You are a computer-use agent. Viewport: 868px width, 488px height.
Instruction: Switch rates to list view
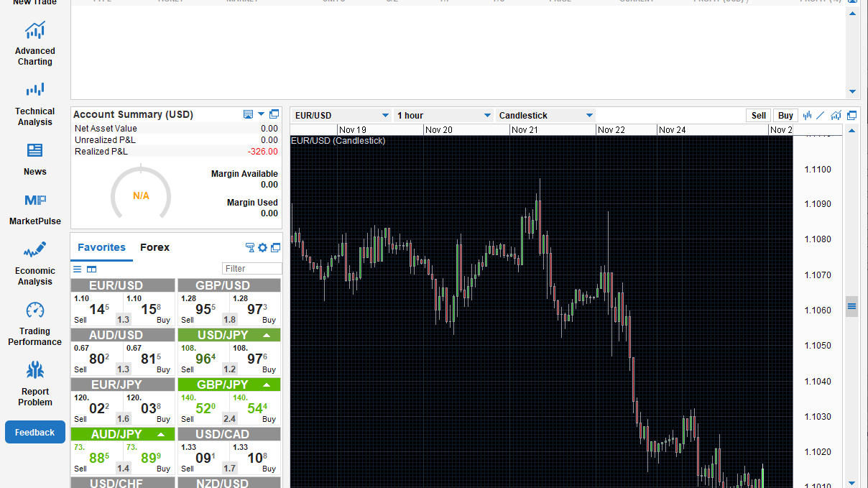pyautogui.click(x=78, y=269)
